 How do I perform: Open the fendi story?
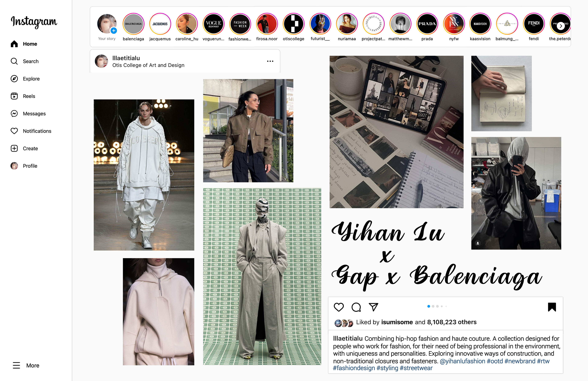(x=534, y=27)
